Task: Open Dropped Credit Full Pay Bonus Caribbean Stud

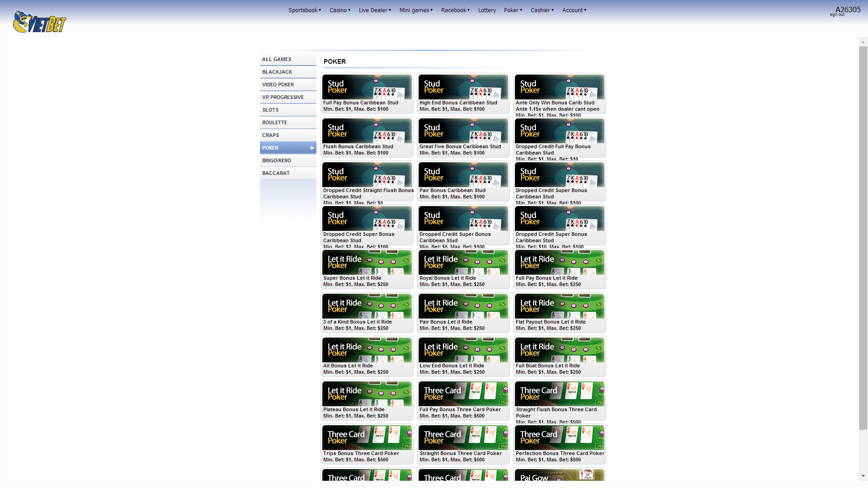Action: pos(559,131)
